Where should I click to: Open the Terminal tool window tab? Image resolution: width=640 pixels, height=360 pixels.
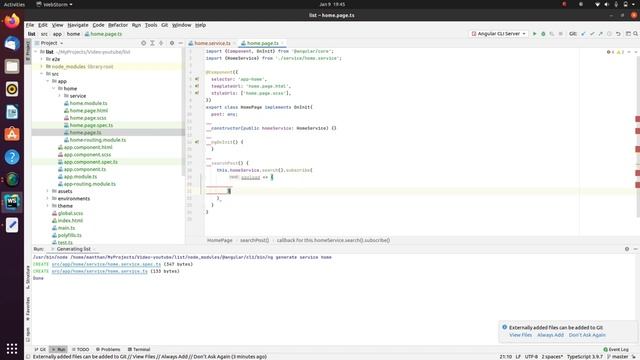tap(139, 349)
